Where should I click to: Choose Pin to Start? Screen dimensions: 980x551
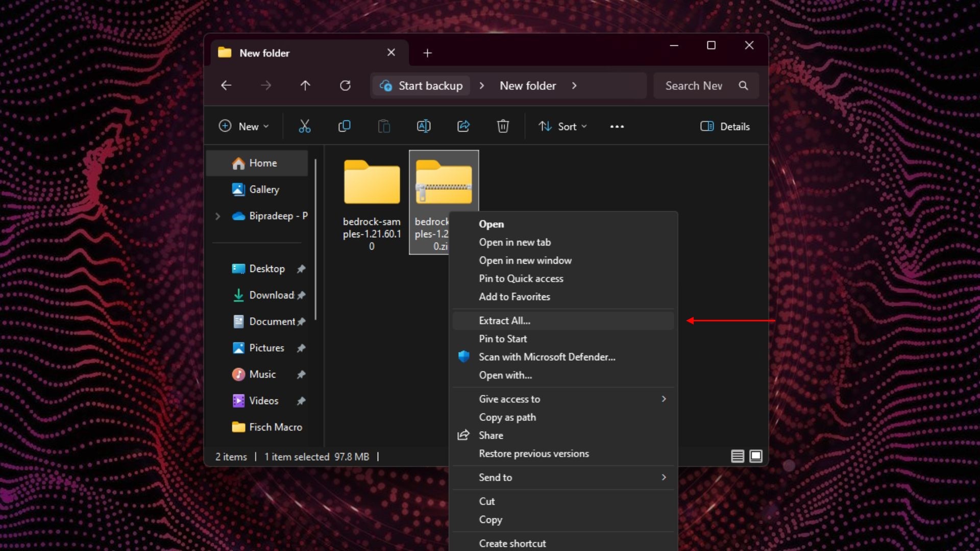[x=563, y=339]
